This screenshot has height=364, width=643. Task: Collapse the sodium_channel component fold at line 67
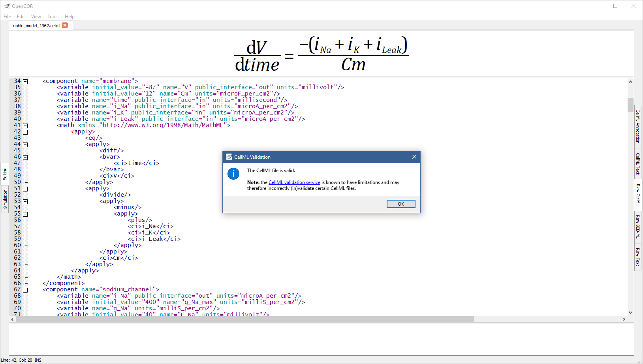tap(25, 290)
